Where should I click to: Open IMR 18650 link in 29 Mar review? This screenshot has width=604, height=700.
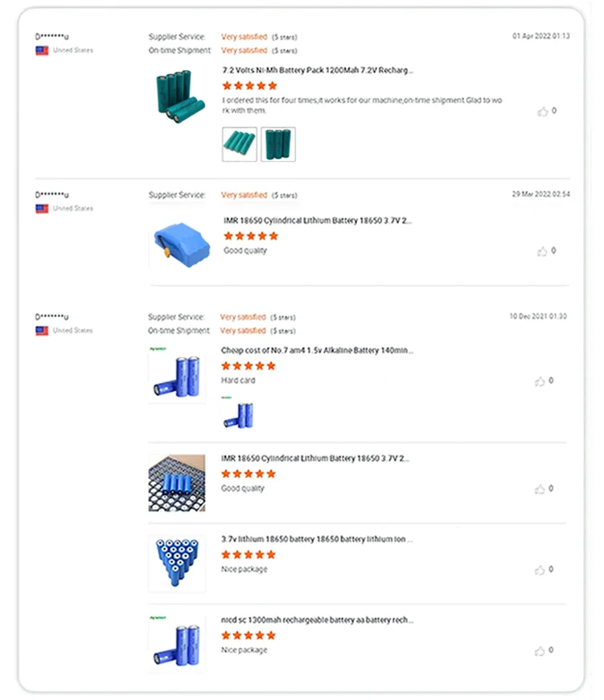point(318,220)
